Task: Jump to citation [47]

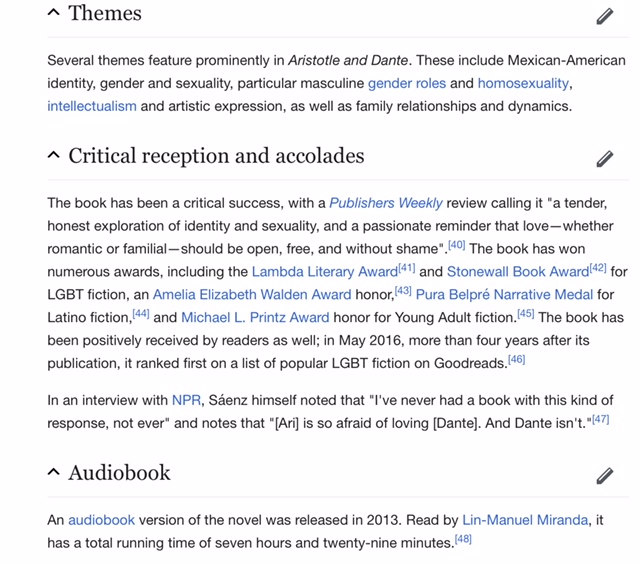Action: click(600, 419)
